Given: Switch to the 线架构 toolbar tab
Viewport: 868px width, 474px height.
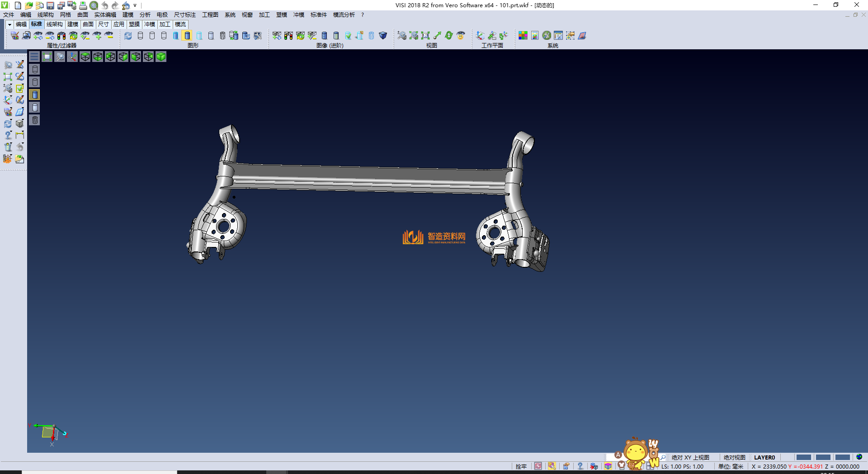Looking at the screenshot, I should 54,24.
